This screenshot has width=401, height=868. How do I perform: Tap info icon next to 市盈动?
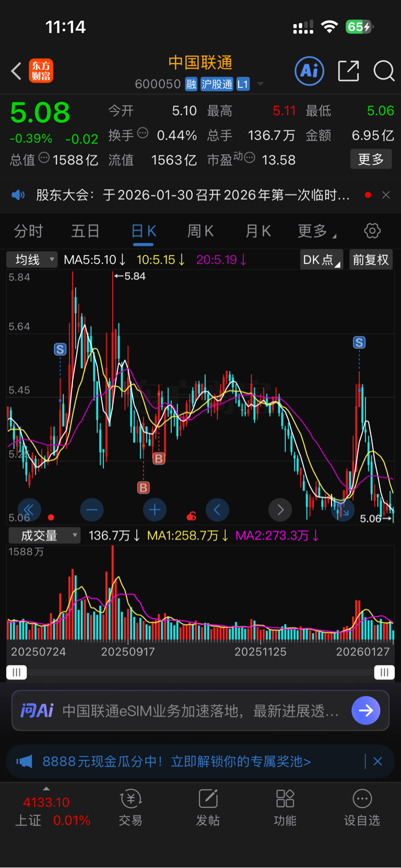coord(250,158)
